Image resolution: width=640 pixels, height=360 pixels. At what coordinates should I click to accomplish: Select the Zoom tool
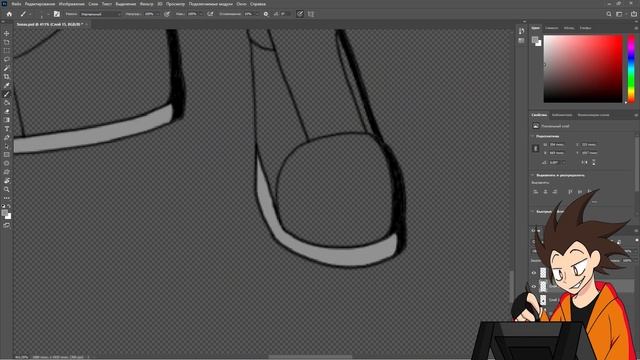point(7,189)
